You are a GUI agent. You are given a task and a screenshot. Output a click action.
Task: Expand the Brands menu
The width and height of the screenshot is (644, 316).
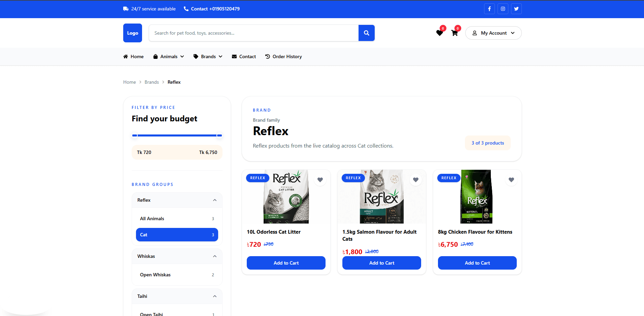208,56
